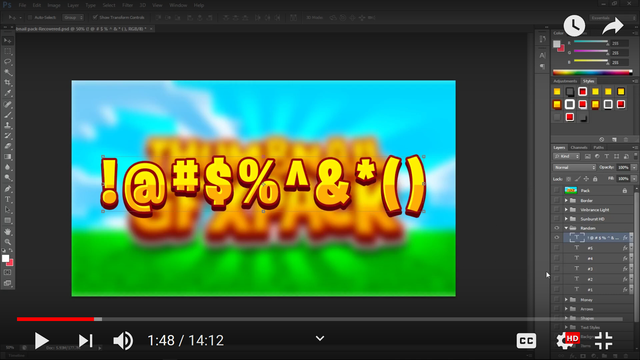The image size is (640, 360).
Task: Open the Image menu
Action: (54, 5)
